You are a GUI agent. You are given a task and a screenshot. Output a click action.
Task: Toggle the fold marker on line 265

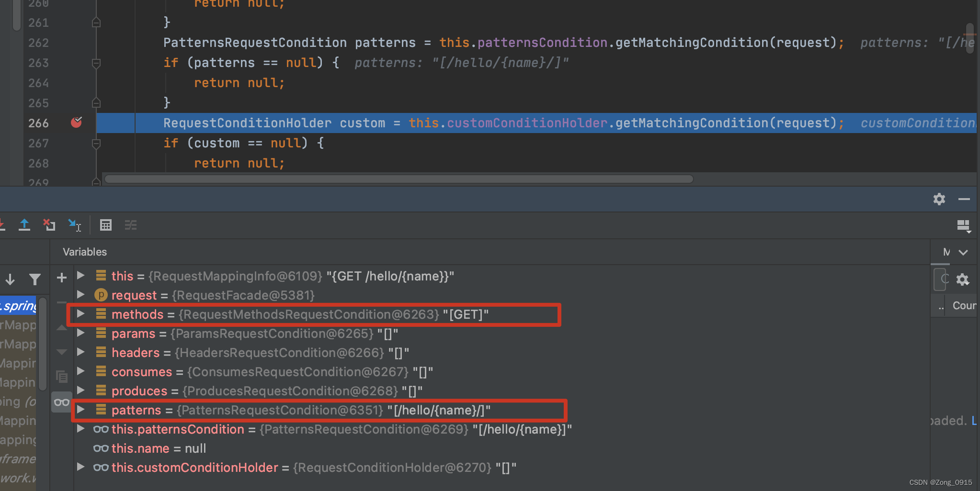coord(96,103)
